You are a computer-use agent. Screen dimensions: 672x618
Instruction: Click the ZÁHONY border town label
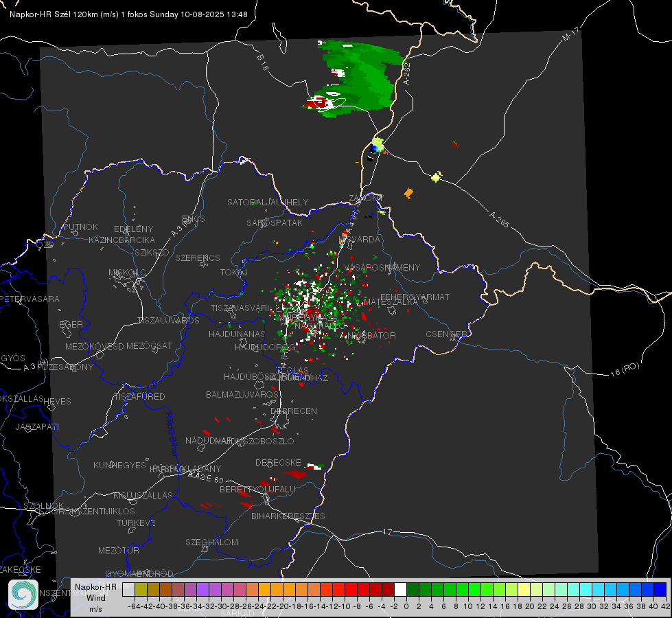point(365,198)
